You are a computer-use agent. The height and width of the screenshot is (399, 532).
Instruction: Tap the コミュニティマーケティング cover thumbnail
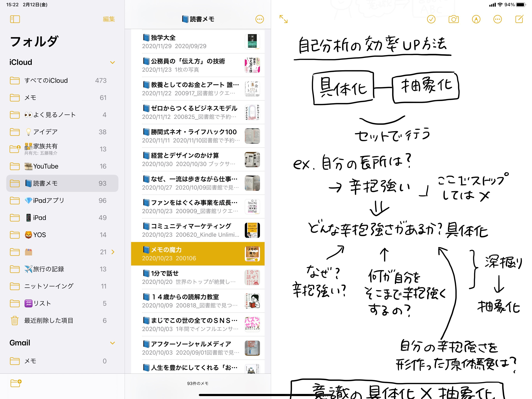click(252, 230)
